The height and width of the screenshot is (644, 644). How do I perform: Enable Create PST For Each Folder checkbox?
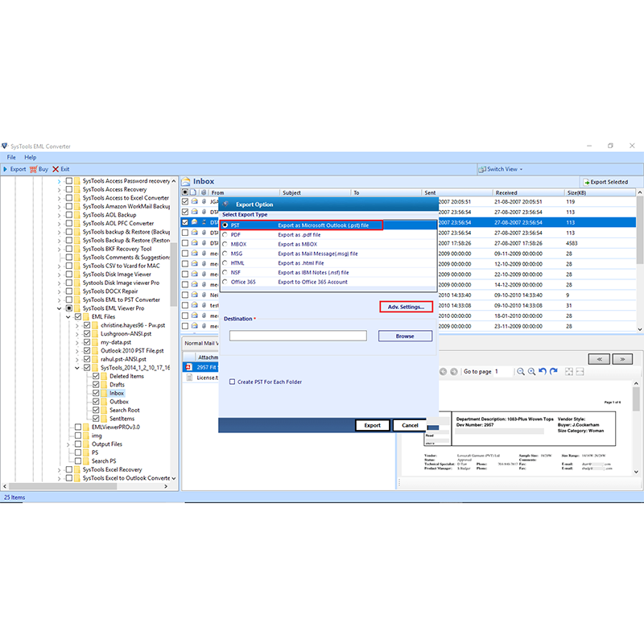tap(232, 382)
